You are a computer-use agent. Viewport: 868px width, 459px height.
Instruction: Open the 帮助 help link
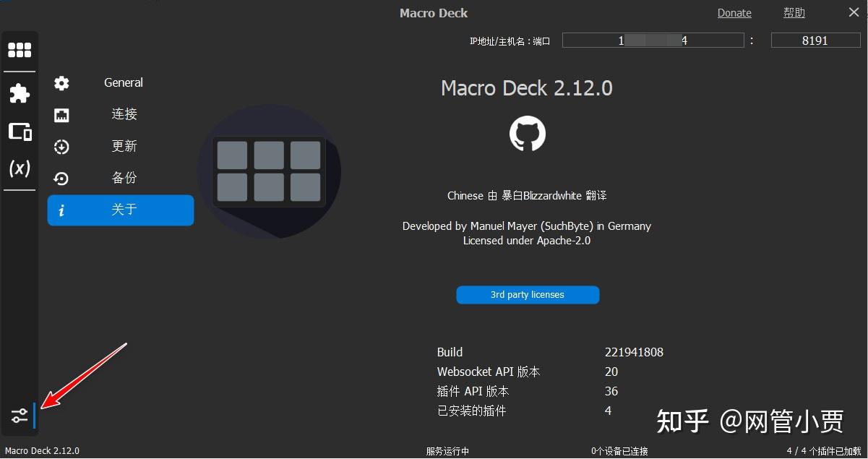click(x=794, y=12)
